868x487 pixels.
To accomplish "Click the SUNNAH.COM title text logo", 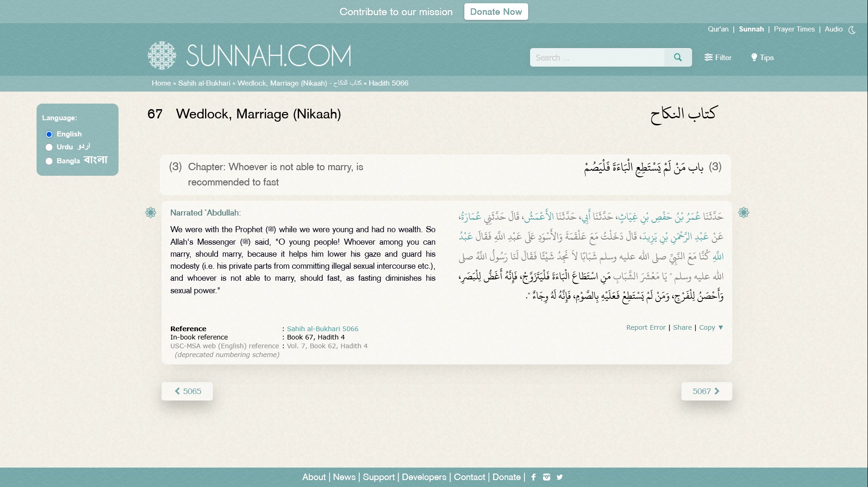I will pyautogui.click(x=269, y=56).
